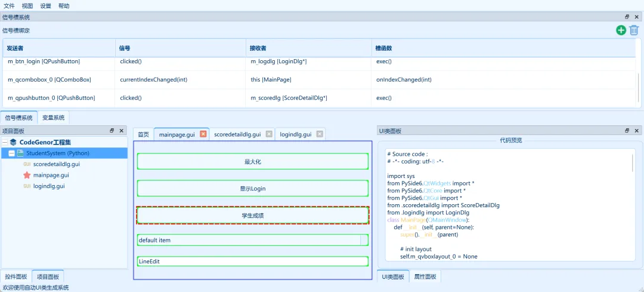Float the UI类面板 dock panel
Image resolution: width=644 pixels, height=292 pixels.
point(627,130)
